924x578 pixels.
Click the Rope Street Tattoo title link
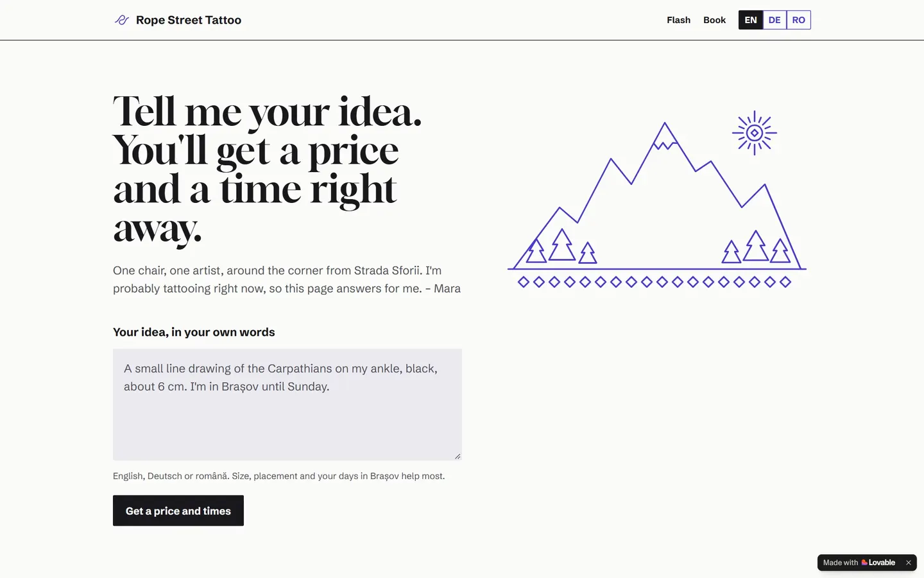189,20
